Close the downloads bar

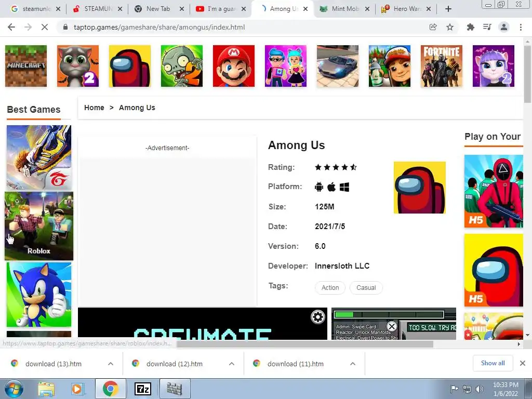(x=523, y=363)
